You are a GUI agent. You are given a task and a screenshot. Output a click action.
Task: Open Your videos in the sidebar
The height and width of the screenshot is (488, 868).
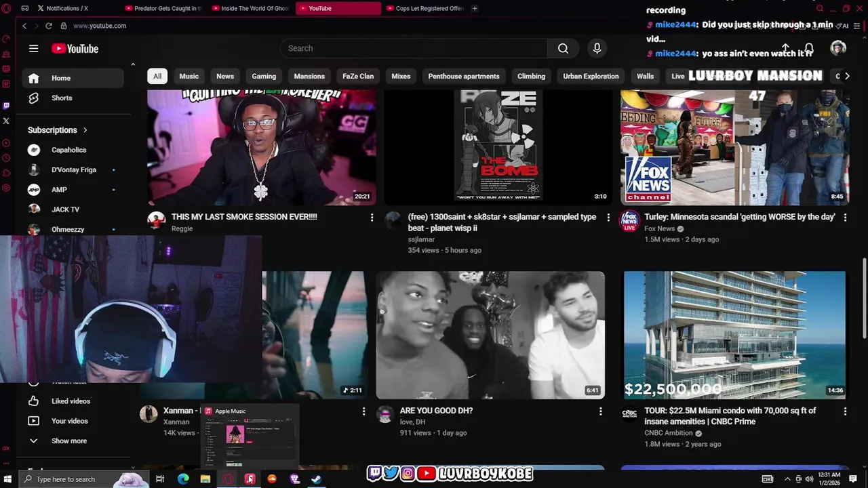point(69,421)
